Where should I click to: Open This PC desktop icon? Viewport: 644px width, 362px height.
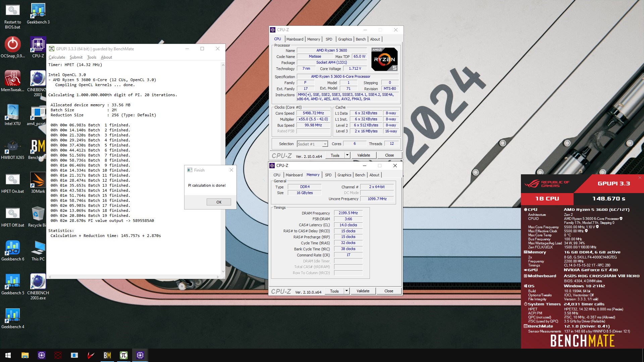pos(38,250)
